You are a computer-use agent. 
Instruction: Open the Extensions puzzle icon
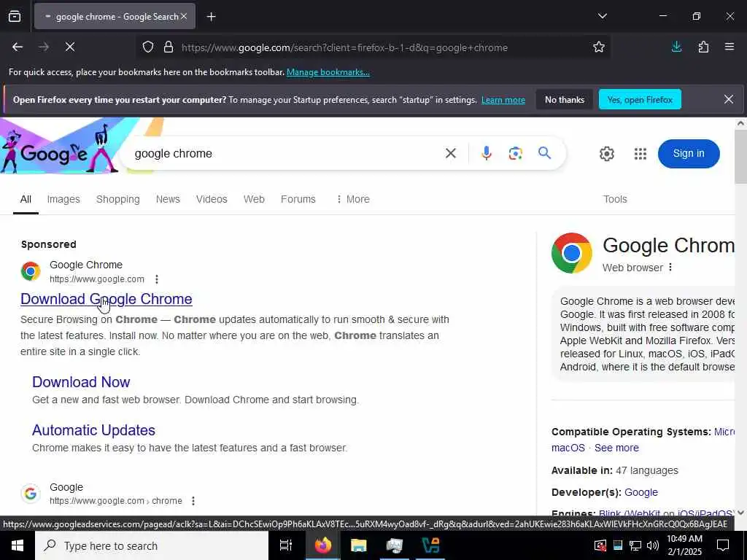pyautogui.click(x=703, y=47)
